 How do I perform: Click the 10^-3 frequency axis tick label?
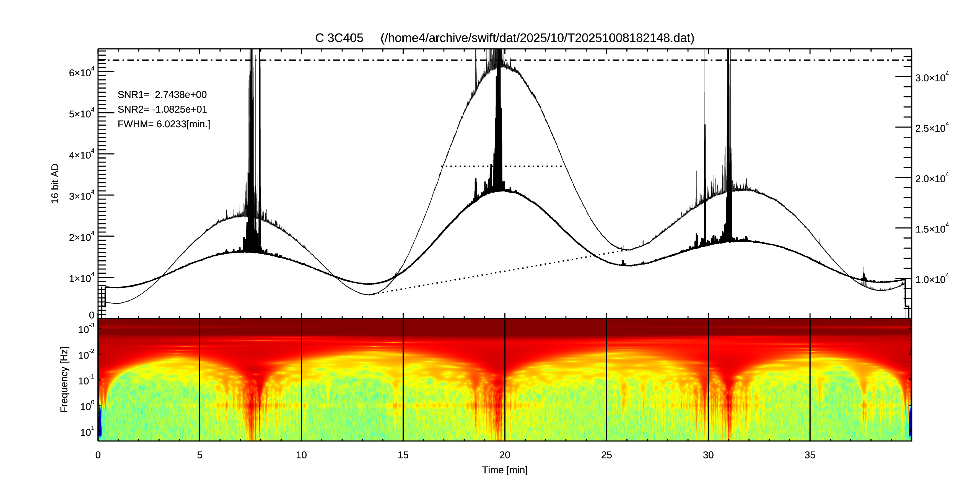click(x=86, y=329)
